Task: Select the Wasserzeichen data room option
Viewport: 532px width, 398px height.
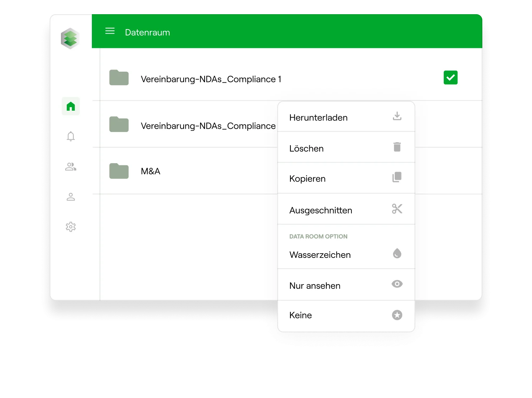Action: pyautogui.click(x=346, y=255)
